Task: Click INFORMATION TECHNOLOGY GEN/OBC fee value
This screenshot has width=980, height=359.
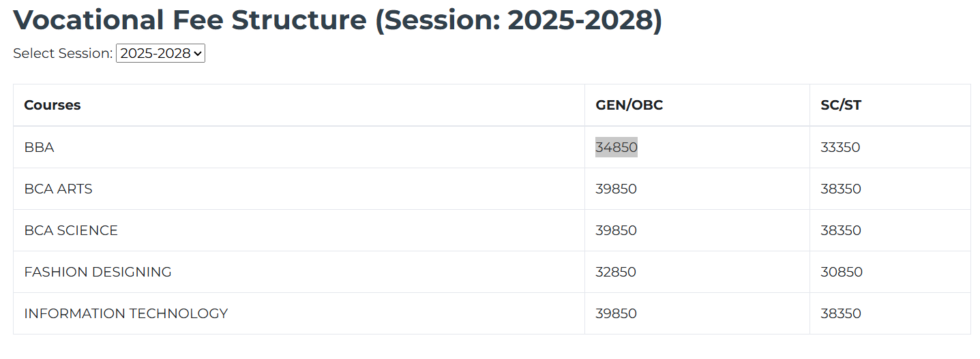Action: click(x=616, y=313)
